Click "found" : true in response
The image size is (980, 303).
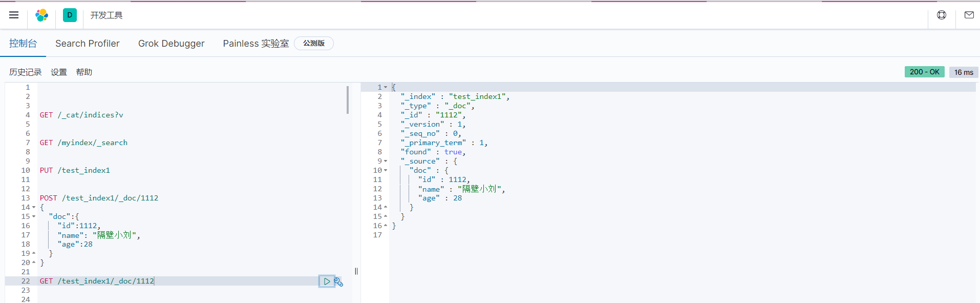[433, 152]
